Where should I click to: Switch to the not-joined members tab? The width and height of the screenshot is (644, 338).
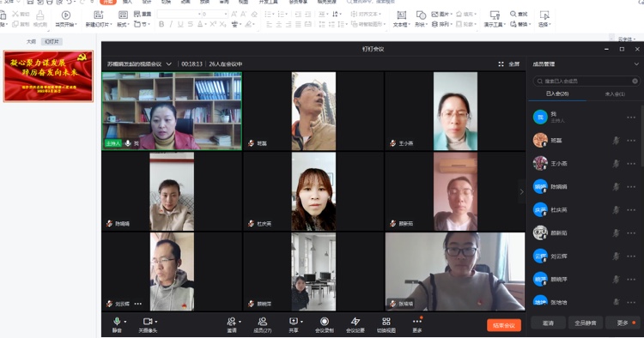615,94
